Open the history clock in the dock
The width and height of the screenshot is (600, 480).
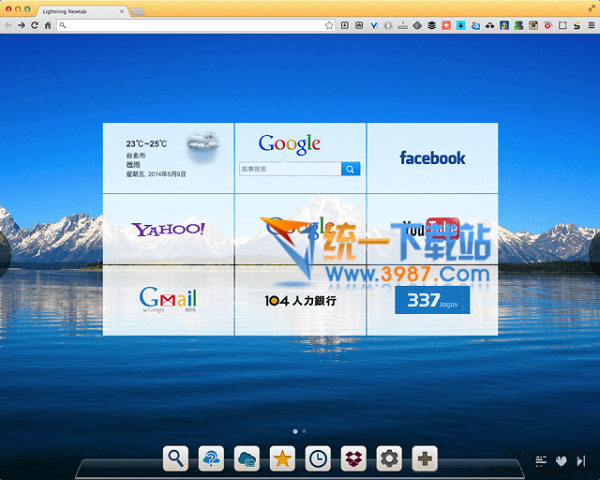(x=317, y=459)
